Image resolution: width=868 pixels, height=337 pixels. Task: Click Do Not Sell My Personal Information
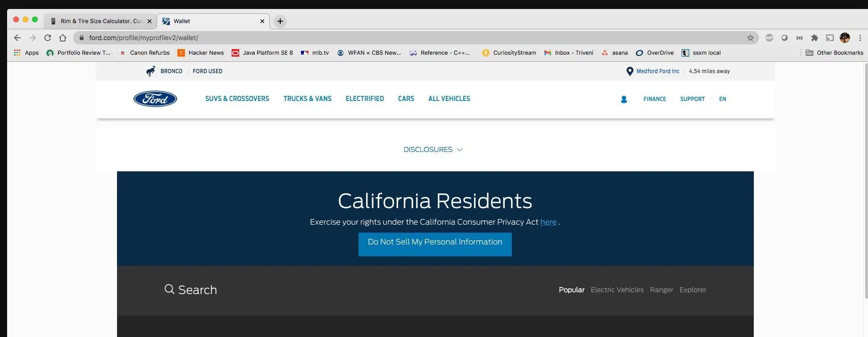click(435, 244)
